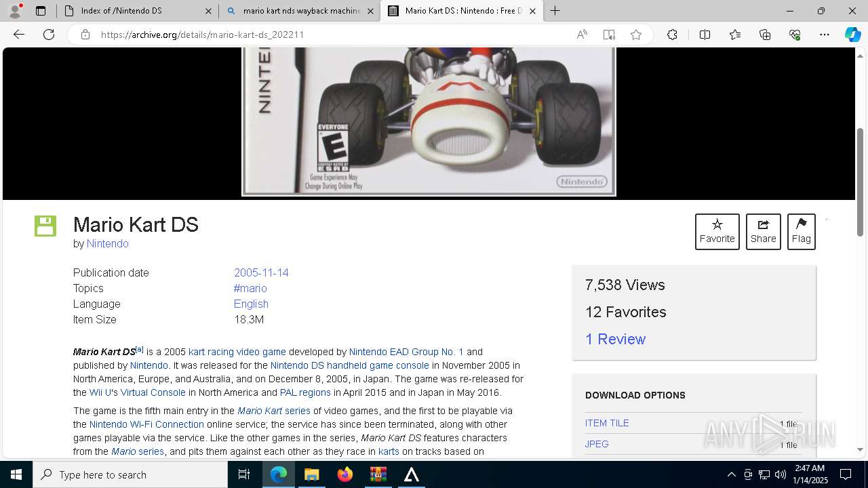Open the tab actions menu icon

coord(41,11)
